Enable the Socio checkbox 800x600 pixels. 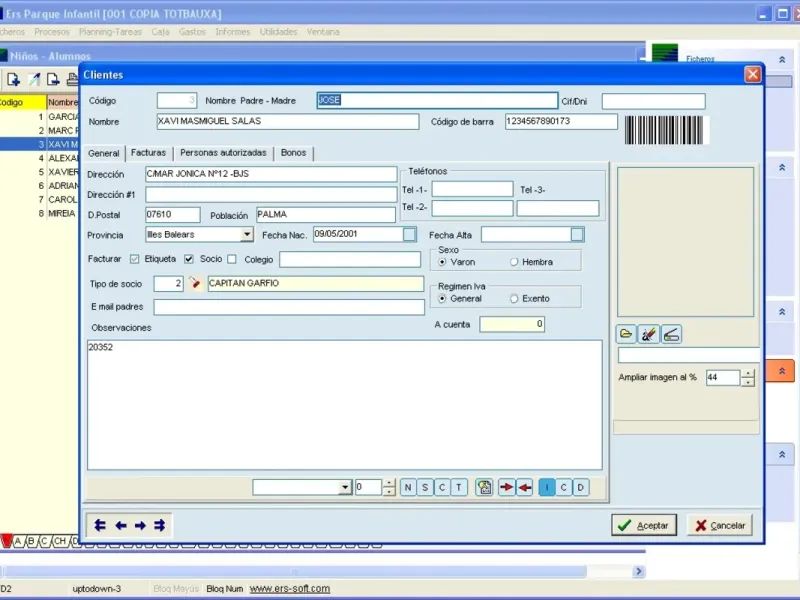[x=232, y=259]
